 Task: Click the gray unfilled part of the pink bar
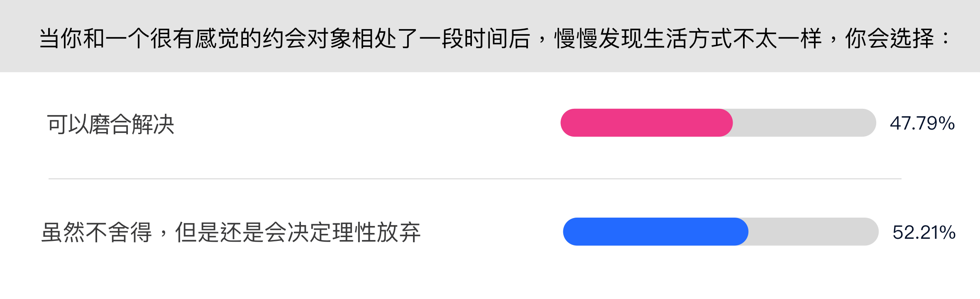[804, 123]
